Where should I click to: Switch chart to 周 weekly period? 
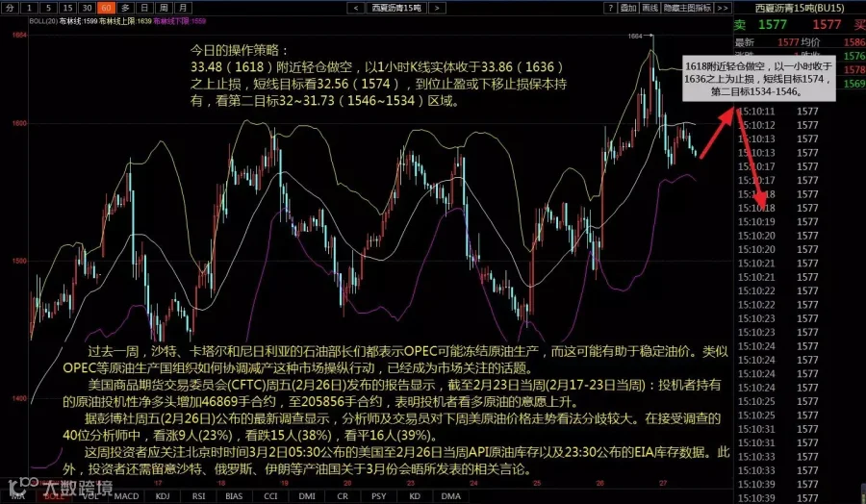164,8
